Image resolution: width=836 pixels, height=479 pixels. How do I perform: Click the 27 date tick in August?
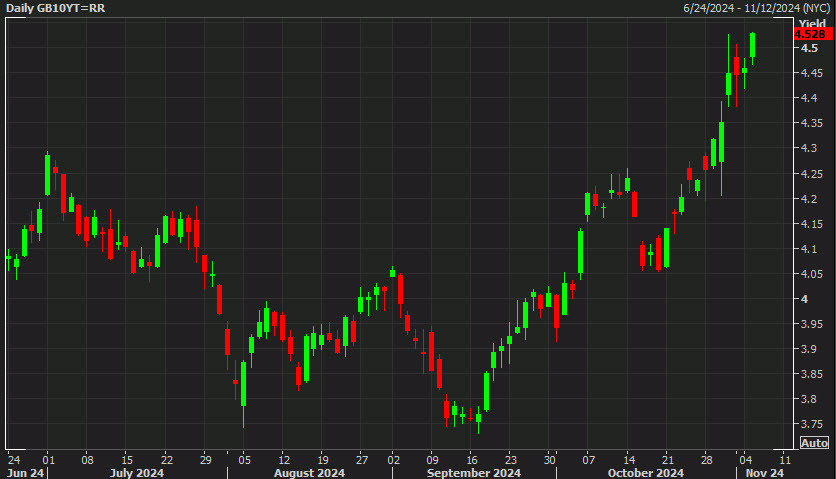tap(362, 460)
